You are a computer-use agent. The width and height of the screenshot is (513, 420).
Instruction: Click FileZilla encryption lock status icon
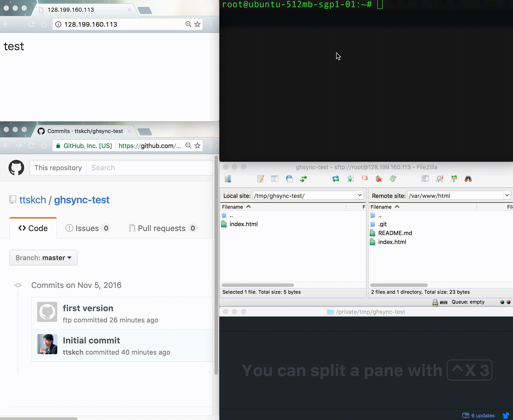tap(435, 302)
